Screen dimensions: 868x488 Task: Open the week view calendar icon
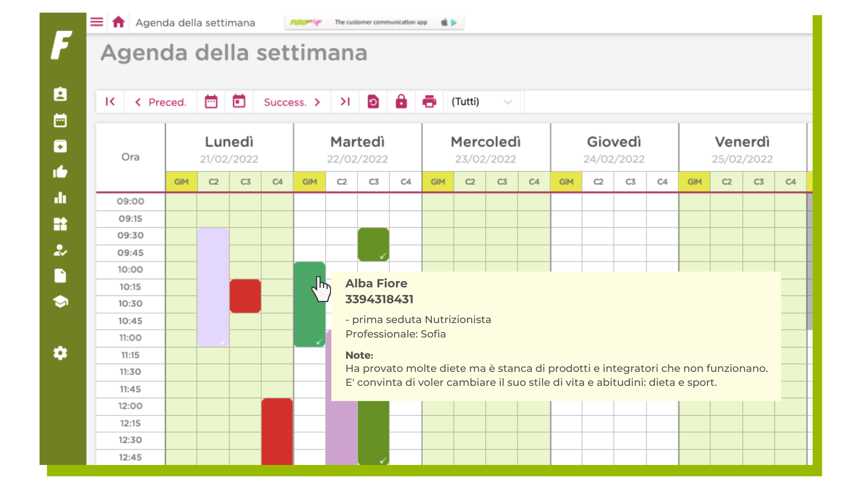coord(211,102)
